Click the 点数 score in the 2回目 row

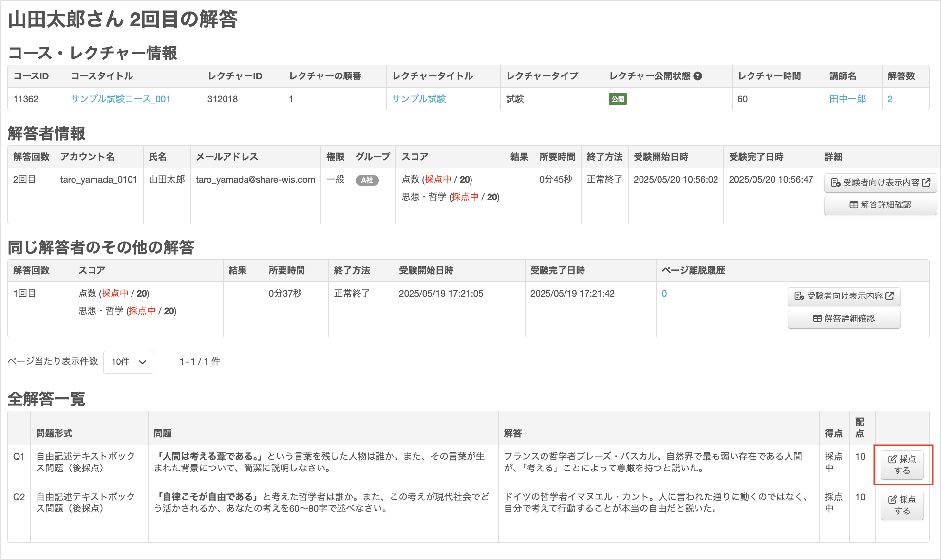click(x=437, y=180)
